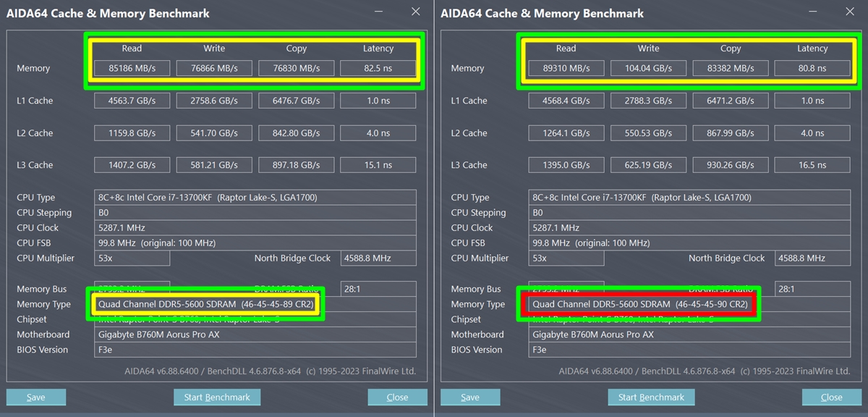
Task: Click right window Motherboard Gigabyte B760M field
Action: 689,334
